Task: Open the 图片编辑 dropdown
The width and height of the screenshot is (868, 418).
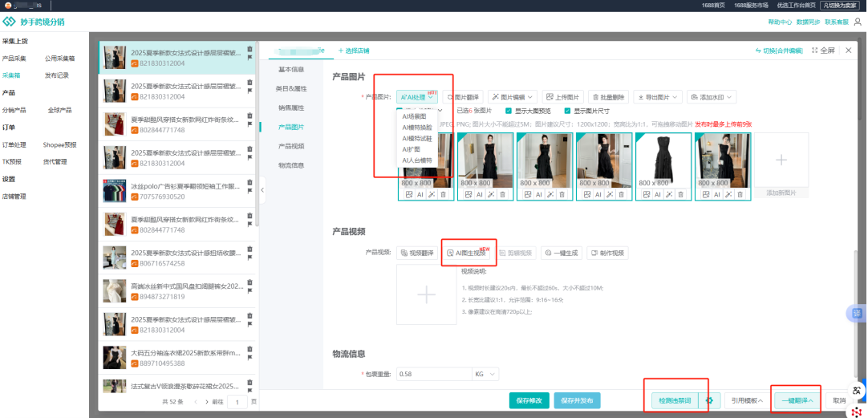Action: pos(512,97)
